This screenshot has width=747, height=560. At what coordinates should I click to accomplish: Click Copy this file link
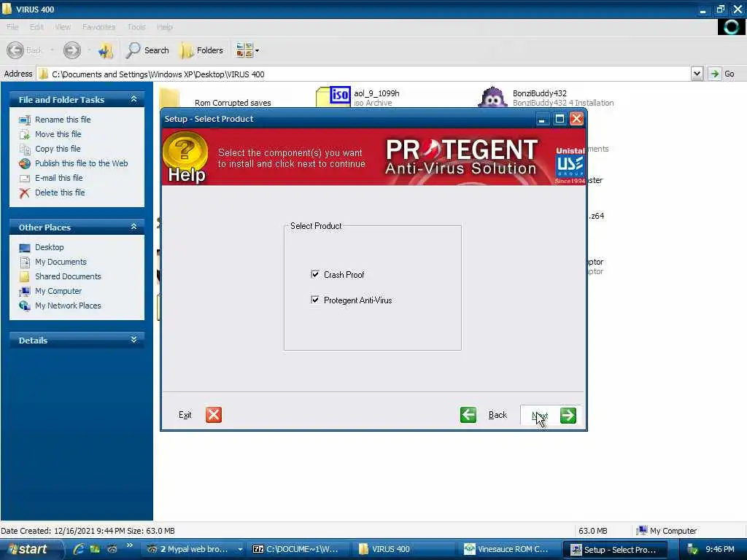coord(58,149)
